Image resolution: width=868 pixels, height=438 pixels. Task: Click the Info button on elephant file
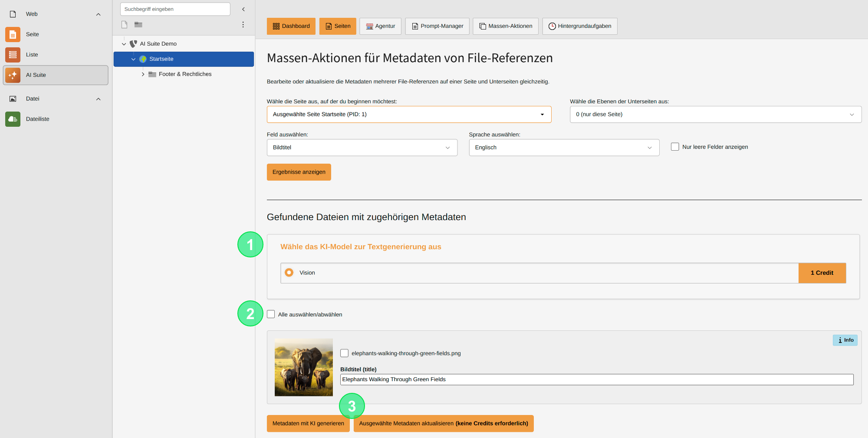pos(845,340)
